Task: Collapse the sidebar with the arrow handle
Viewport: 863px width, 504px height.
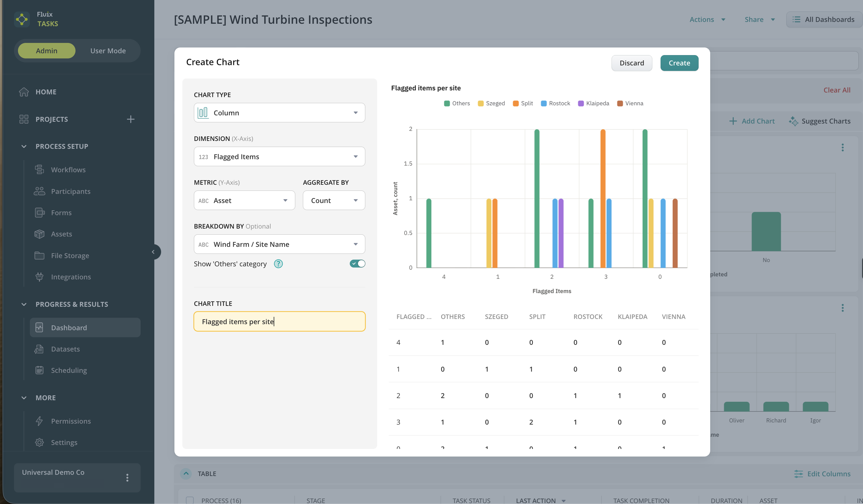Action: pyautogui.click(x=154, y=252)
